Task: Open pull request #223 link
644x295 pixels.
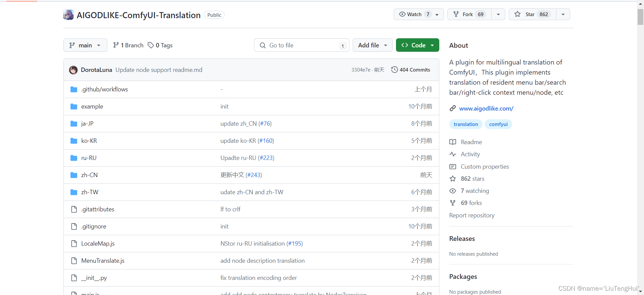Action: 266,158
